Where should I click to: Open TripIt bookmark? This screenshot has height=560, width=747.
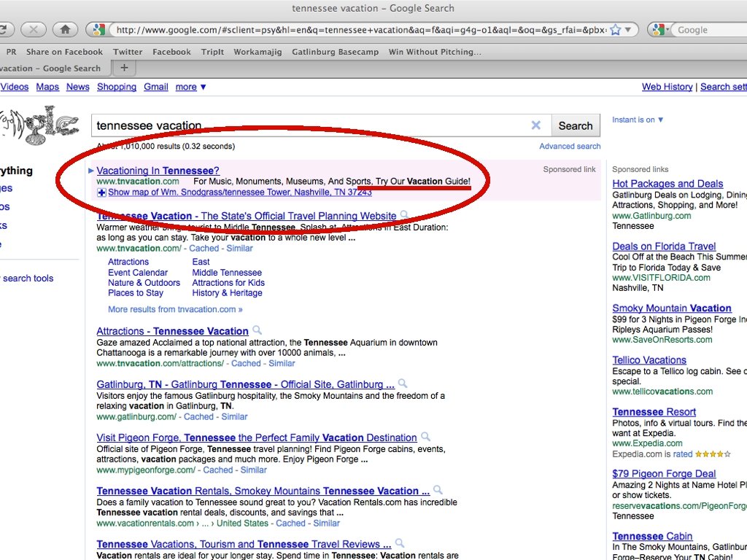(212, 52)
